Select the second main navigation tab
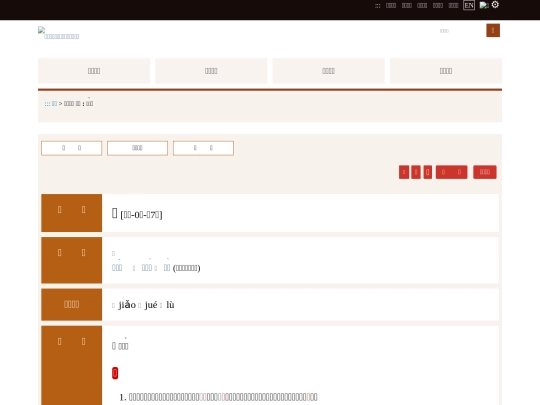Screen dimensions: 540x405 pyautogui.click(x=211, y=71)
